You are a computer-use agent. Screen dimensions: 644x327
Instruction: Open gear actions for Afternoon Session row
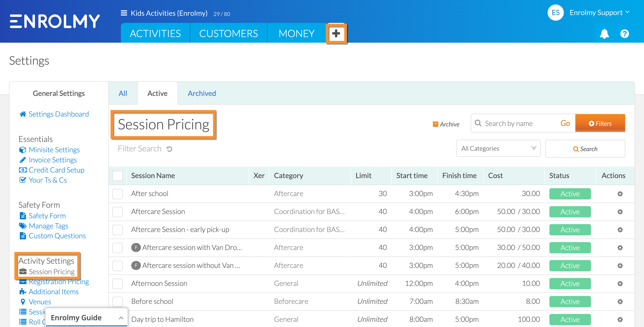coord(620,284)
